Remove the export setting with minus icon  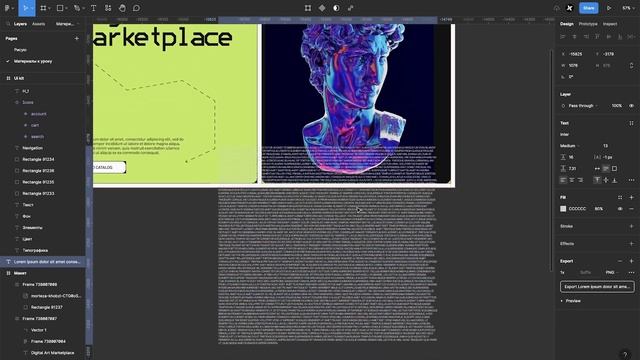tap(620, 261)
